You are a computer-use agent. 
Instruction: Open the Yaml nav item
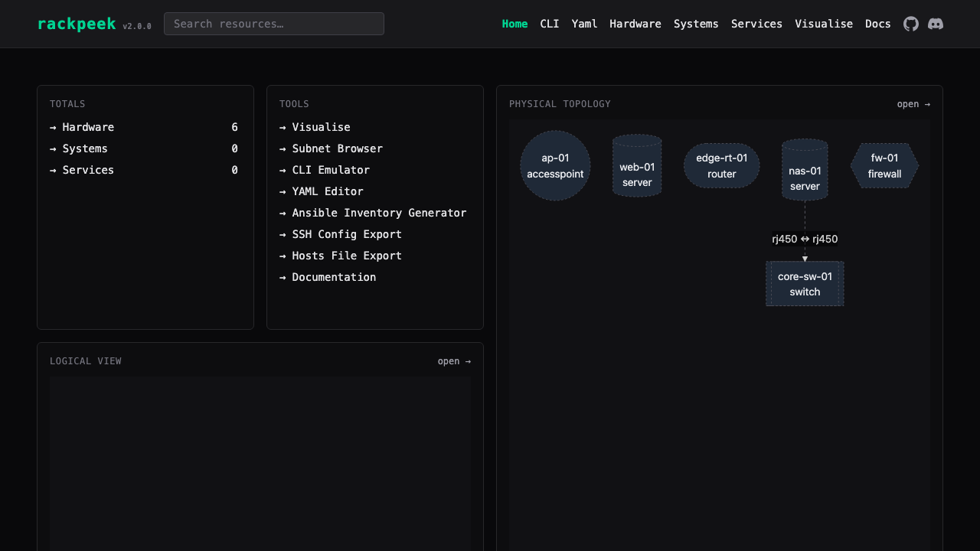click(x=584, y=24)
